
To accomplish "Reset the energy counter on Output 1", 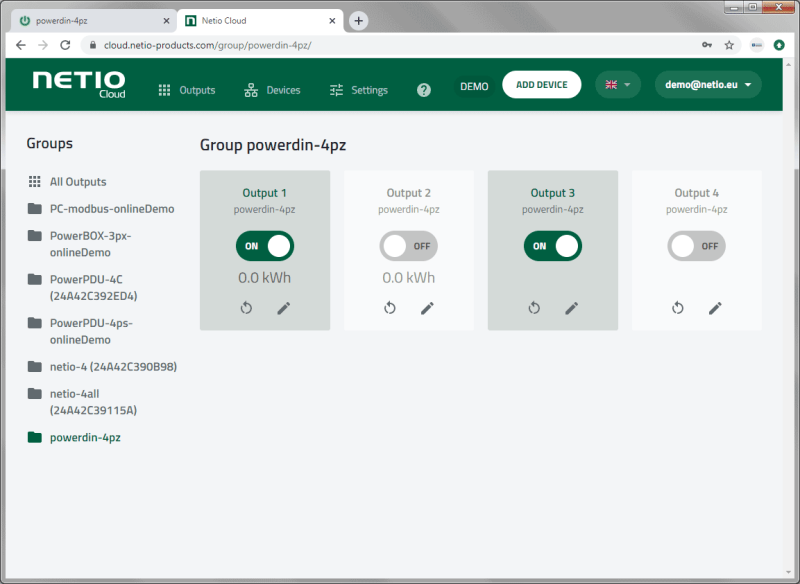I will point(246,307).
